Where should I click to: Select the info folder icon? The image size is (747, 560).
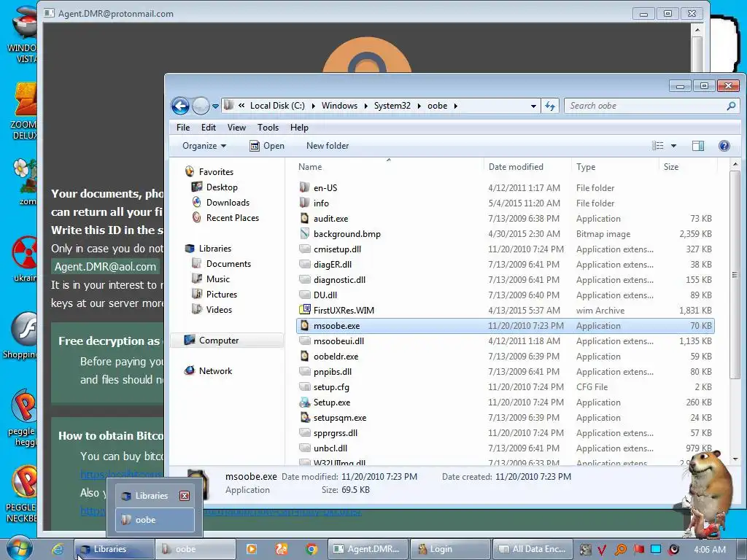click(x=305, y=203)
